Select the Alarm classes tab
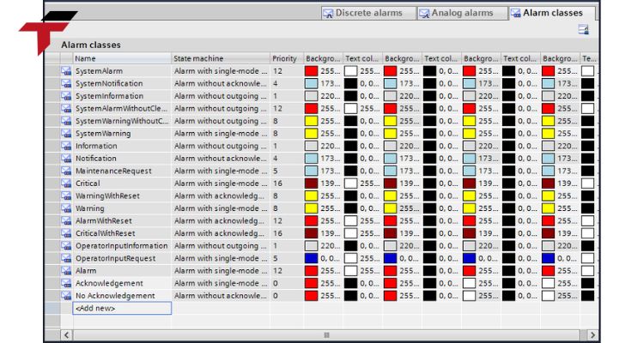Screen dimensions: 644x343 pos(552,13)
